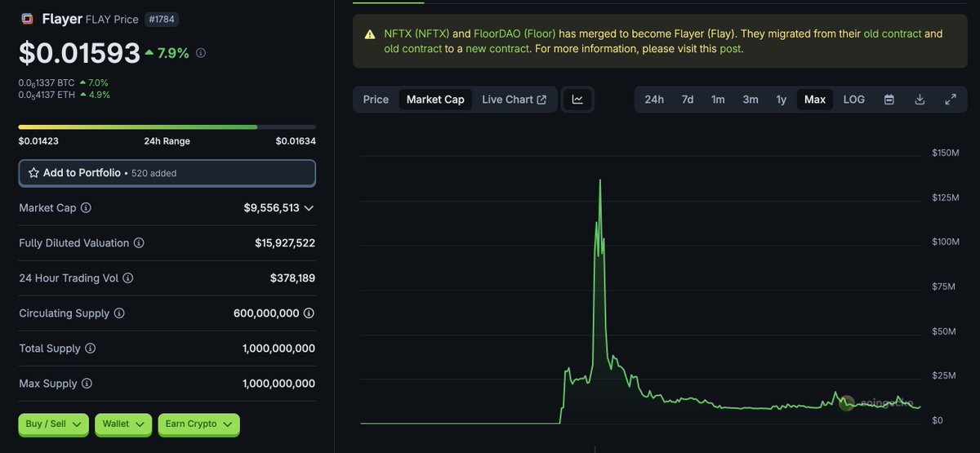Image resolution: width=980 pixels, height=453 pixels.
Task: Click the $0.01593 price text
Action: point(79,53)
